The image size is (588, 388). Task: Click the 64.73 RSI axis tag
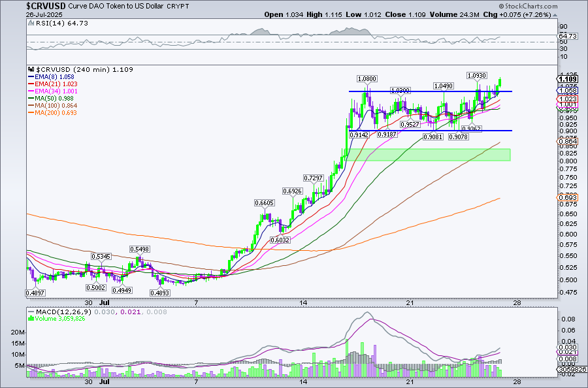coord(568,37)
